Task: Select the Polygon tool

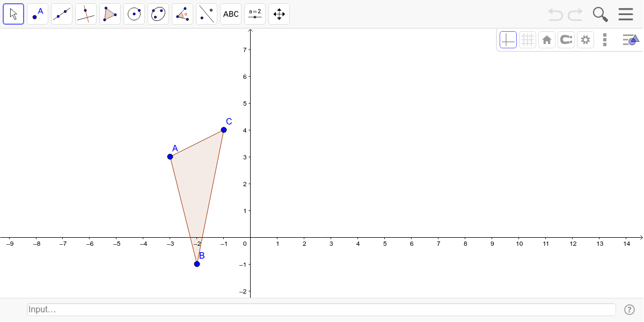Action: (110, 14)
